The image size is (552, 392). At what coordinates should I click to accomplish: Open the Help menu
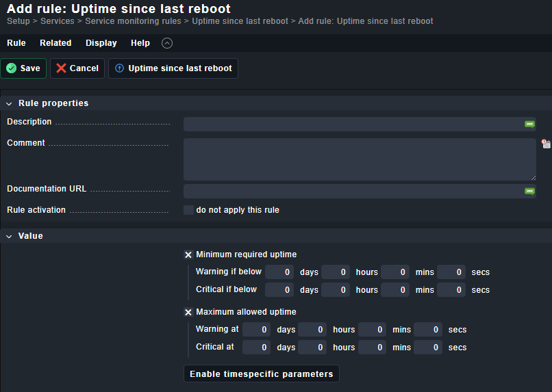140,43
